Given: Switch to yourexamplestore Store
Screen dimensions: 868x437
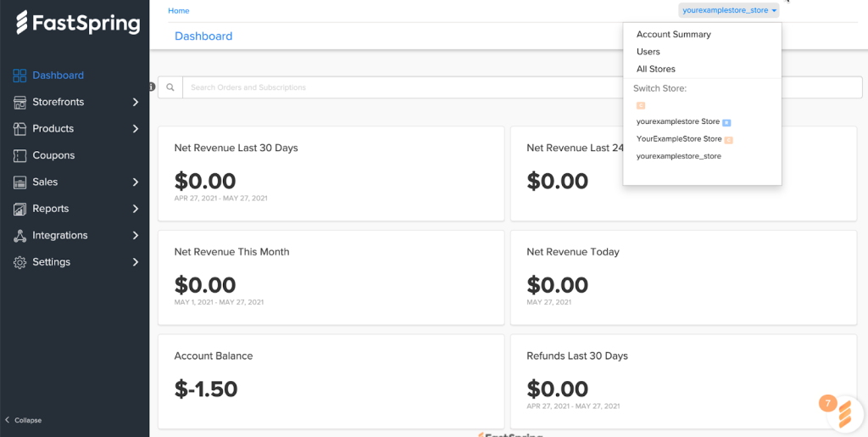Looking at the screenshot, I should 678,121.
